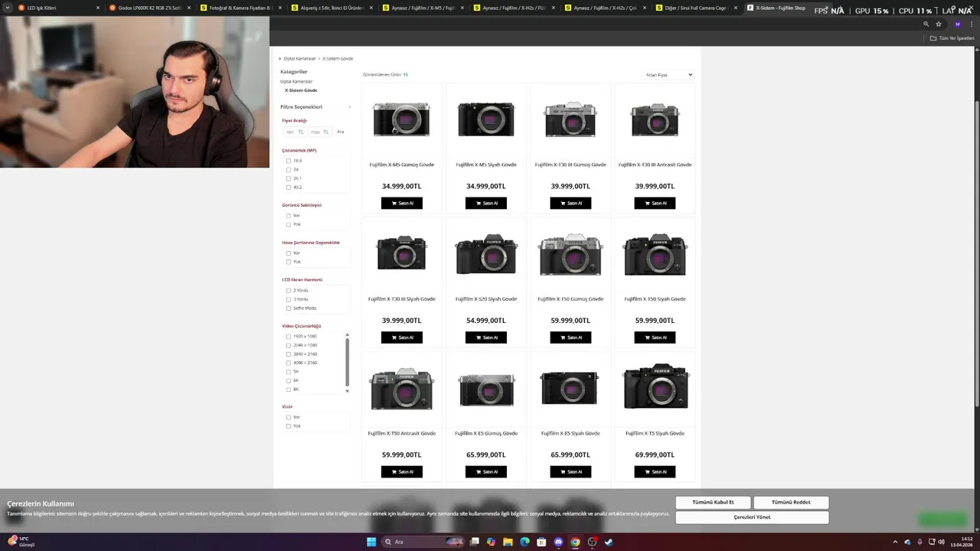Open Task View in the taskbar
Image resolution: width=980 pixels, height=551 pixels.
[x=474, y=542]
